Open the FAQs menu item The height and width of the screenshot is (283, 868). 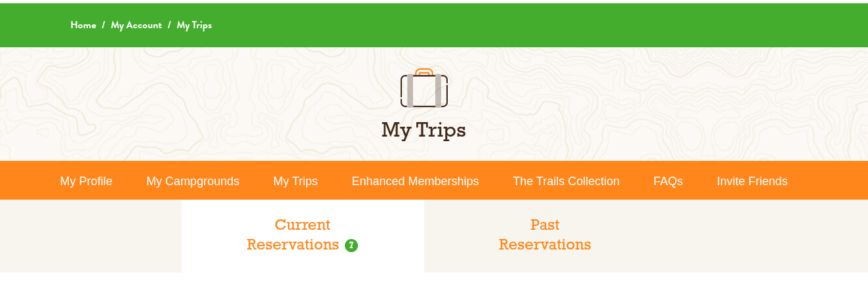point(668,181)
